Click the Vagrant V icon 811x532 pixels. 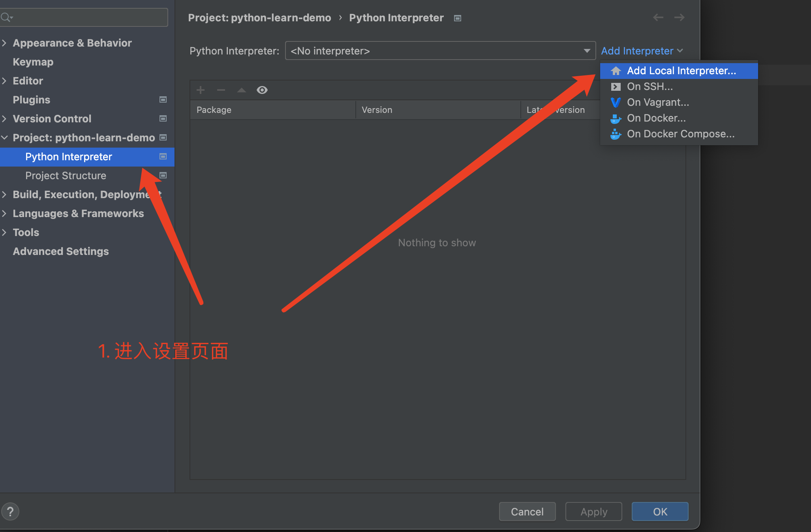click(x=616, y=103)
